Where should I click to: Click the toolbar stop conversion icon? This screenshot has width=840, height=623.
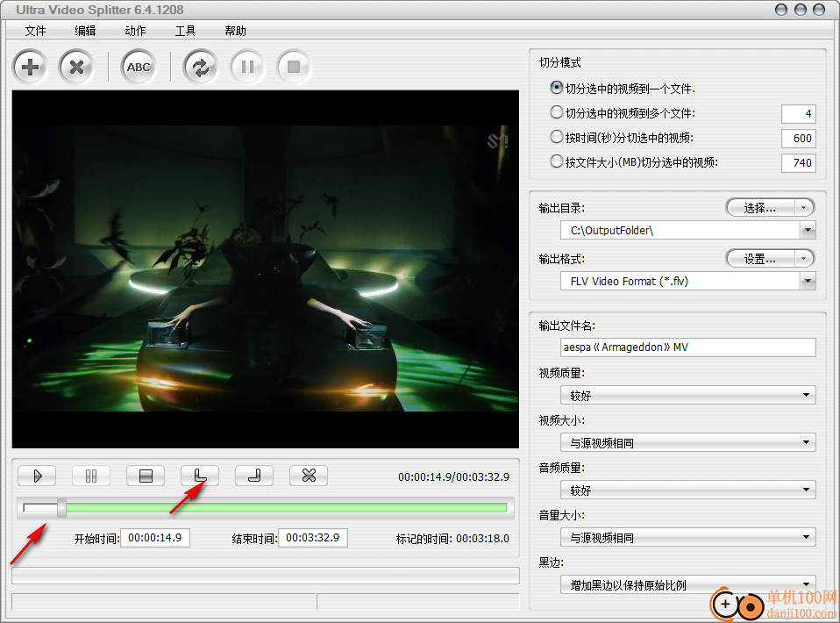coord(294,67)
